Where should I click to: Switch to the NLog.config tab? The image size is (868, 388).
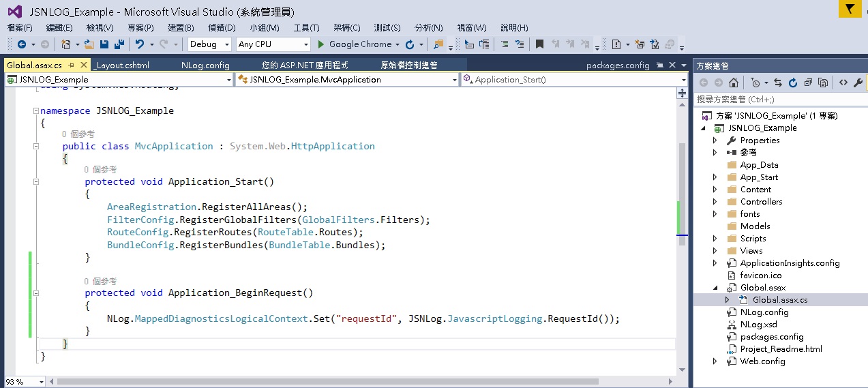205,65
